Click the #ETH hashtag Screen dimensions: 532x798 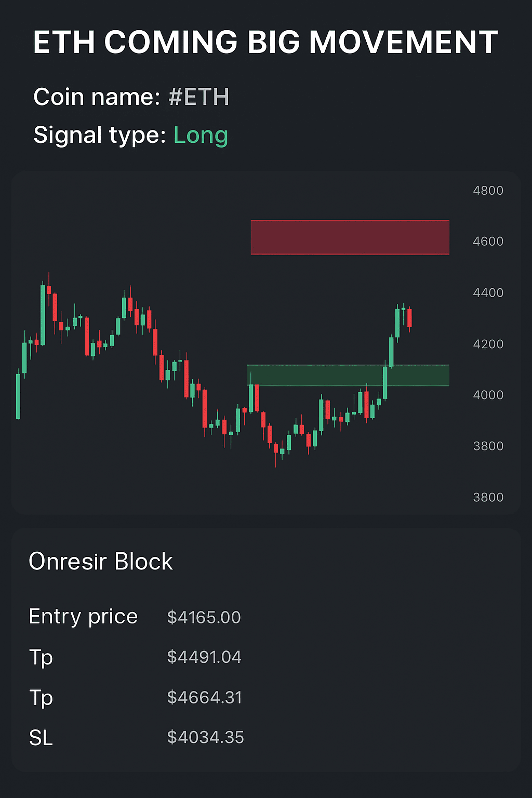199,97
